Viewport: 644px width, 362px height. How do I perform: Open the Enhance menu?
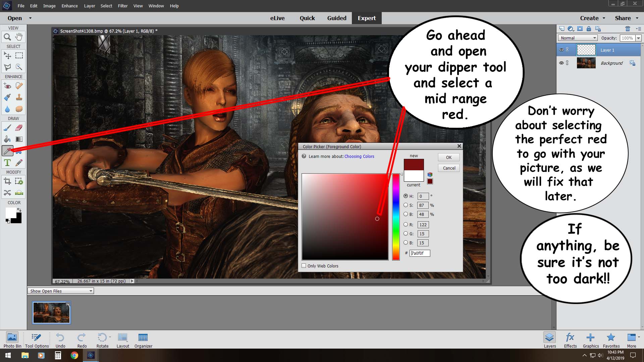click(x=69, y=6)
